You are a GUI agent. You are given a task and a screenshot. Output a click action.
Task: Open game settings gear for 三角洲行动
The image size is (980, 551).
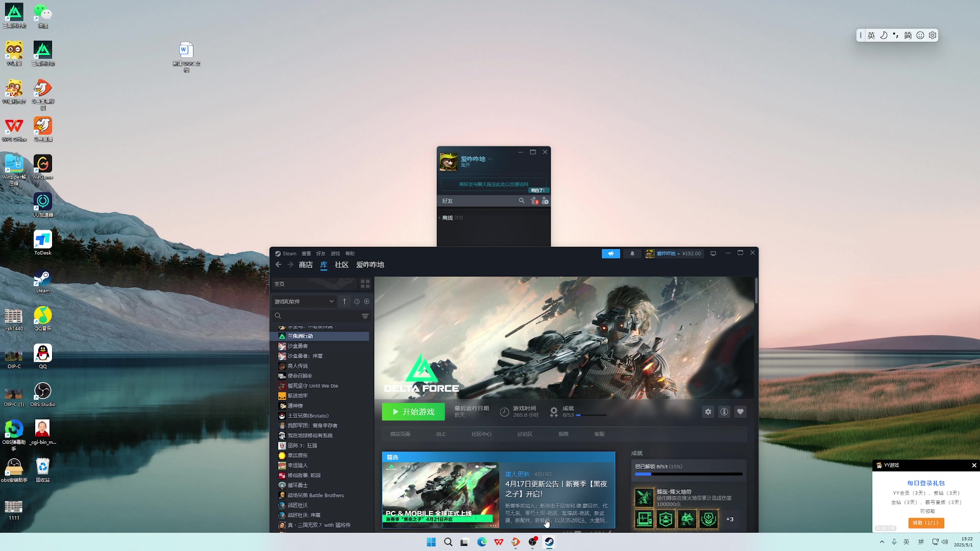708,412
